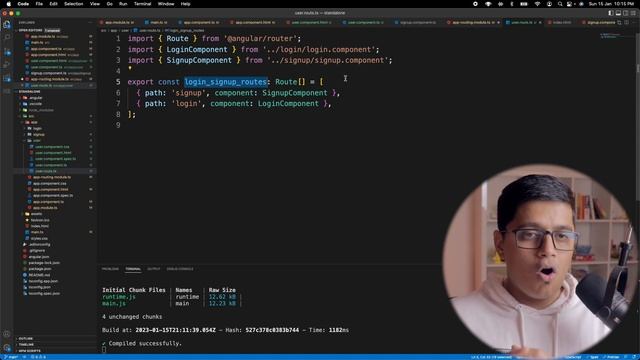Toggle the secondary side bar layout button
This screenshot has width=640, height=360.
coord(626,13)
